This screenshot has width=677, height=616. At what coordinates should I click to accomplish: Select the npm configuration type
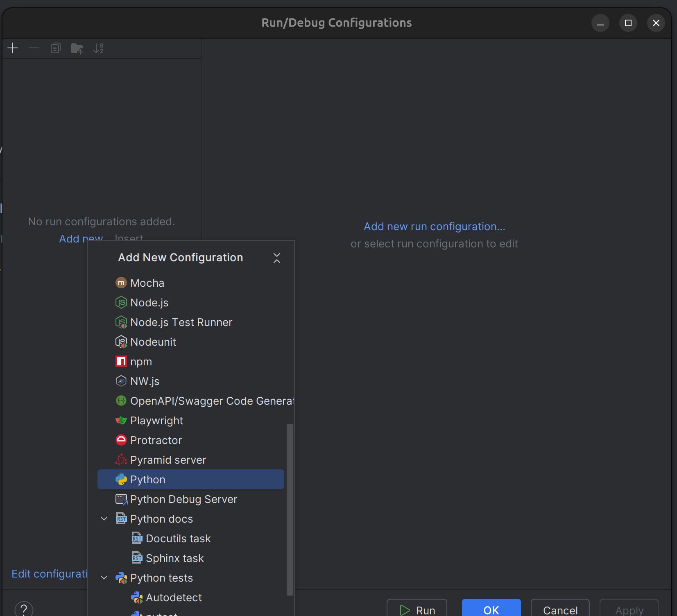point(141,361)
